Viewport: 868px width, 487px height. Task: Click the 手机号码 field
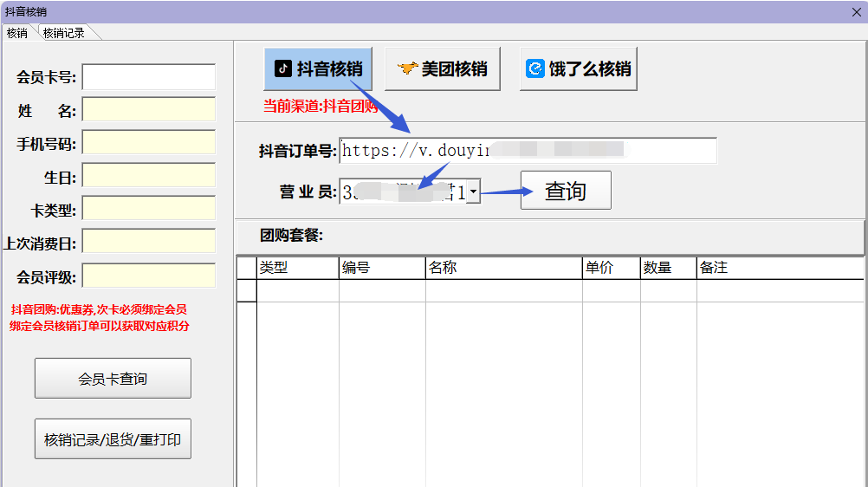pyautogui.click(x=149, y=142)
